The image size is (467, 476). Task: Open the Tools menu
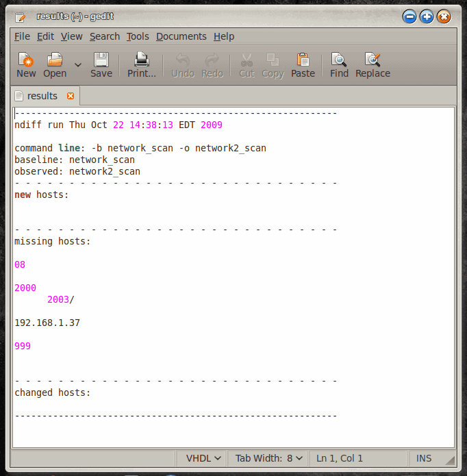click(138, 36)
